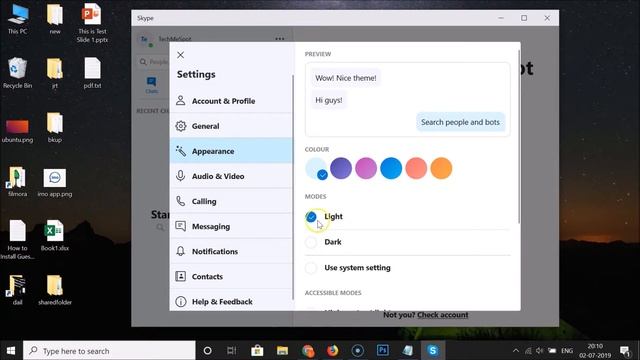Image resolution: width=640 pixels, height=360 pixels.
Task: Select the Book1.xlsx desktop file
Action: [x=55, y=236]
